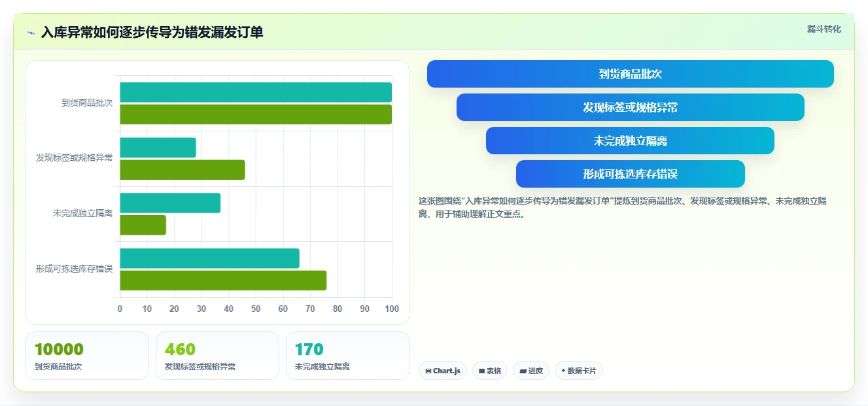Click the Chart.js tag pill
The height and width of the screenshot is (406, 868).
coord(442,371)
